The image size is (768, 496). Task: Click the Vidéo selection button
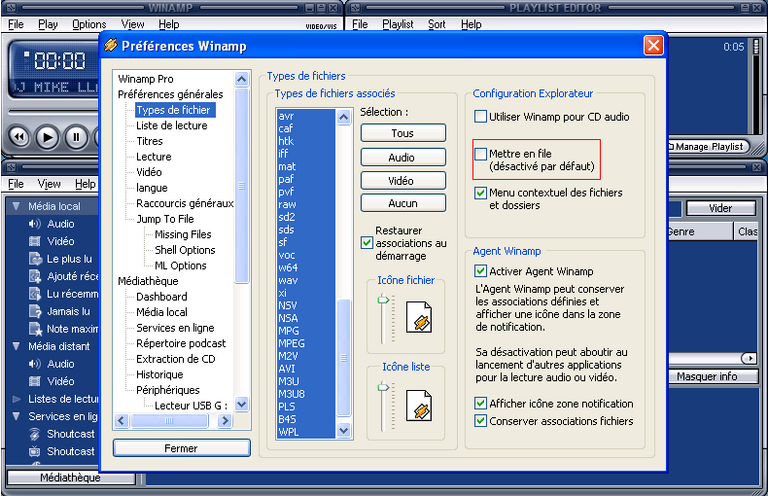point(403,181)
